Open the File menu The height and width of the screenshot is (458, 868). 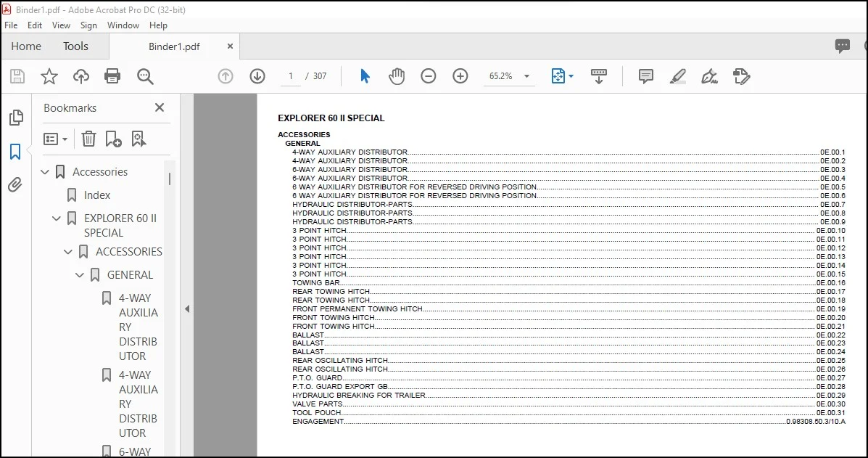[x=11, y=25]
